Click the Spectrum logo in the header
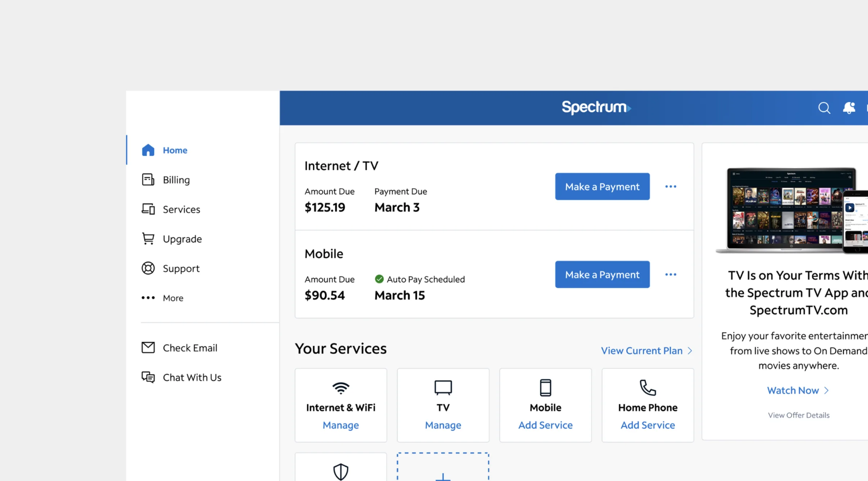 (x=596, y=107)
